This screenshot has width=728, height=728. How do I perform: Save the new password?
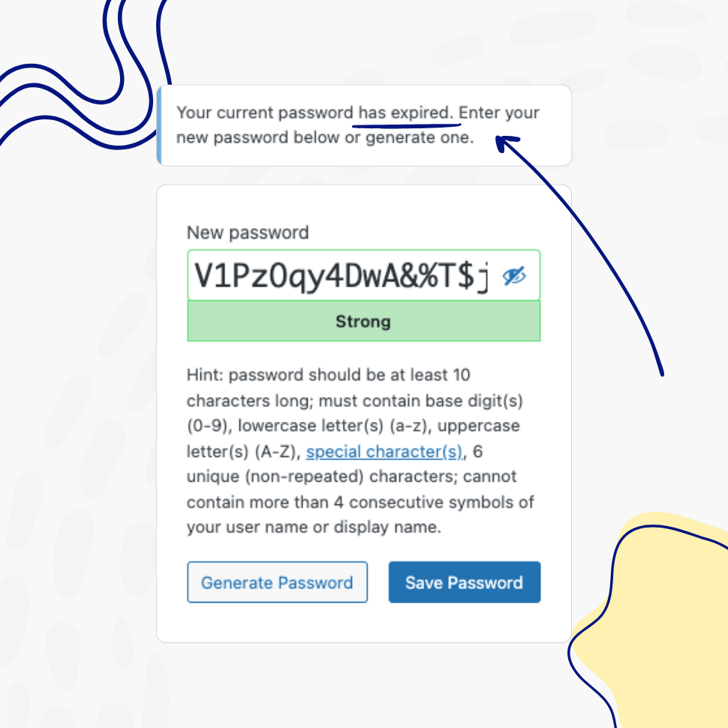click(465, 582)
